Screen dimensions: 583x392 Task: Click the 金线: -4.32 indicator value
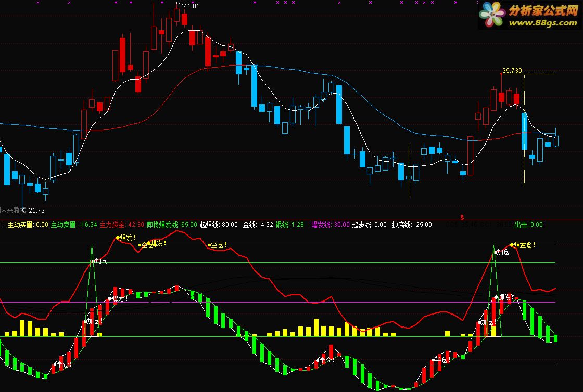[x=258, y=225]
